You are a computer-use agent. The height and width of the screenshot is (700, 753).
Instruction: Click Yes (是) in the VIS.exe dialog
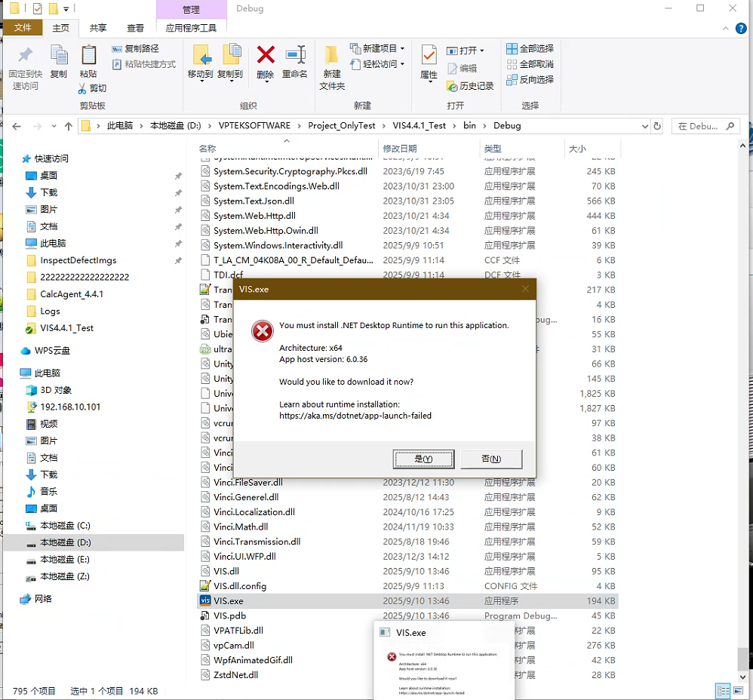(423, 459)
